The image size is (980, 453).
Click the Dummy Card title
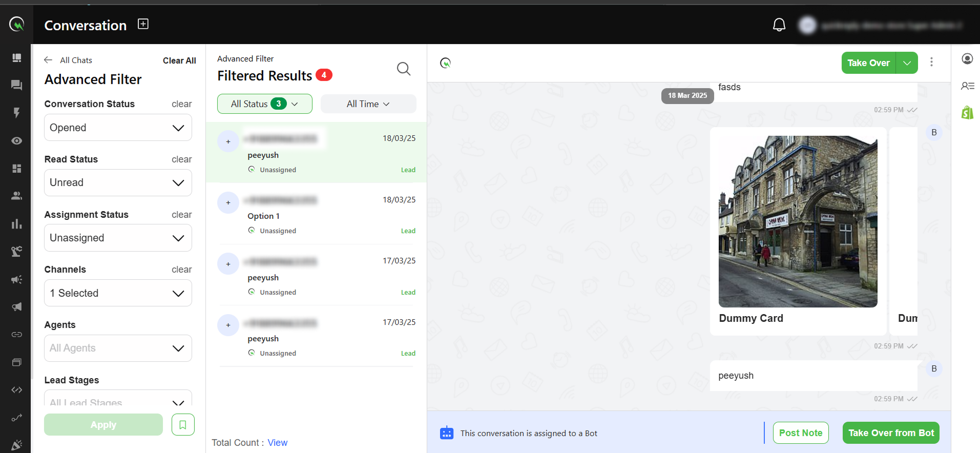tap(751, 318)
